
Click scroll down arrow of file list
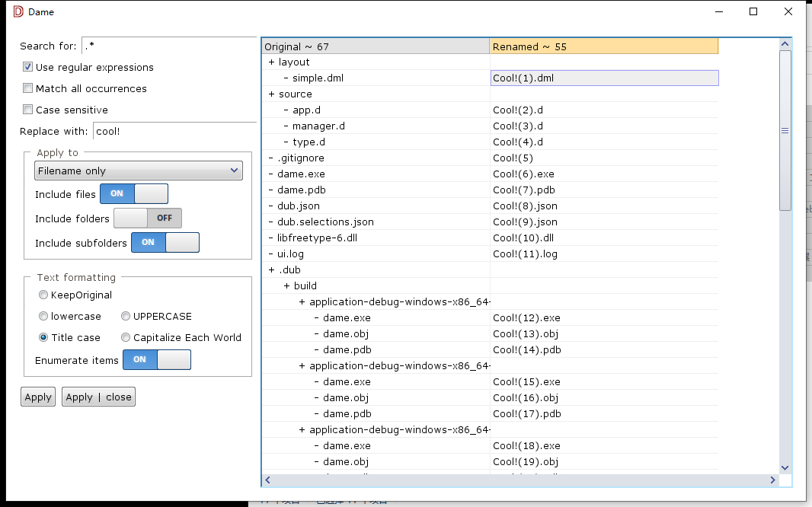[x=785, y=467]
